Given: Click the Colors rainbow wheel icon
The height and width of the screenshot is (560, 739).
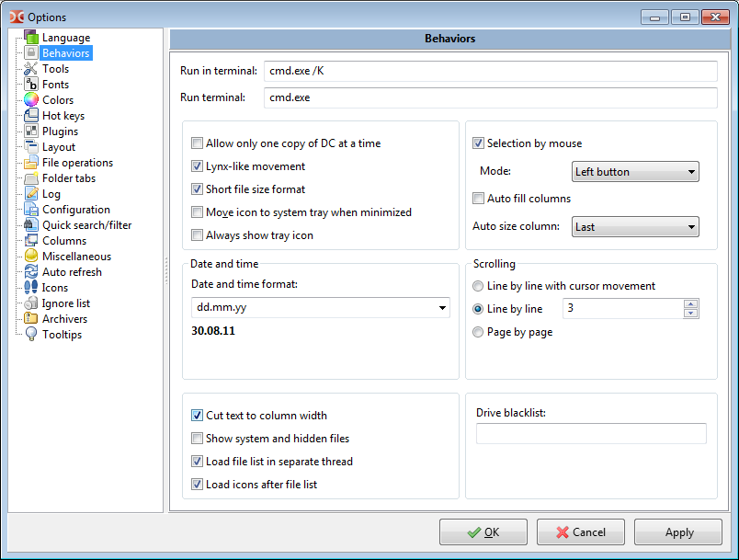Looking at the screenshot, I should 31,100.
